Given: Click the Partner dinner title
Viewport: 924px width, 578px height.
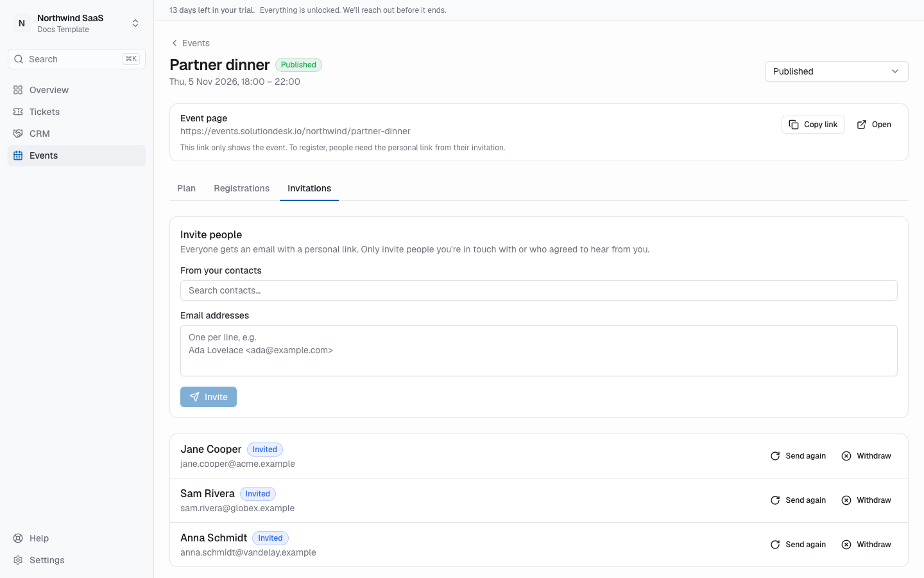Looking at the screenshot, I should 219,65.
